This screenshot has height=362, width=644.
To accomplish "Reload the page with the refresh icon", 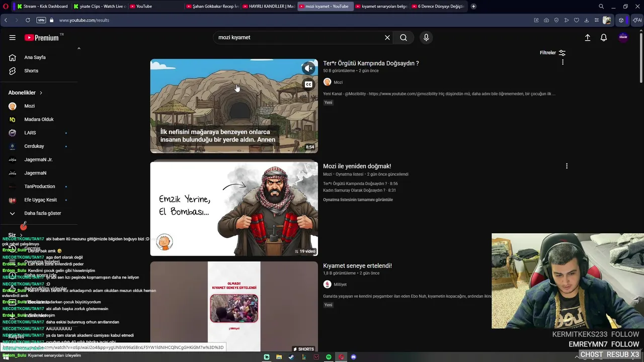I will click(x=28, y=20).
